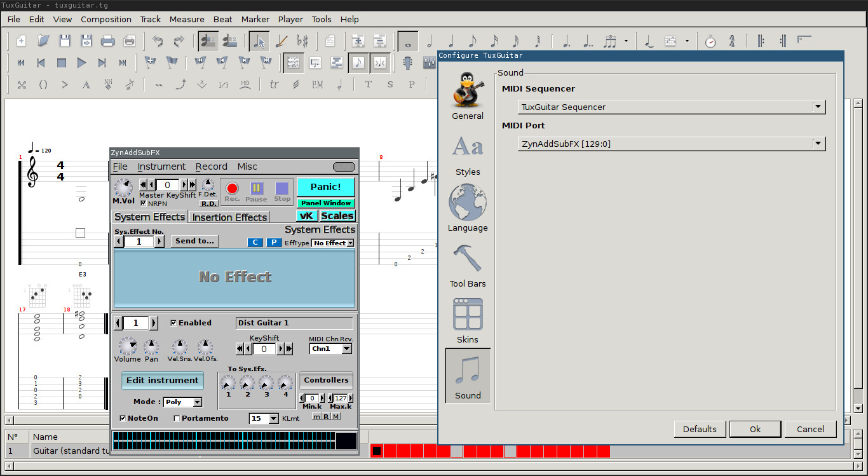Stop playback with the square transport button
868x476 pixels.
[x=62, y=63]
